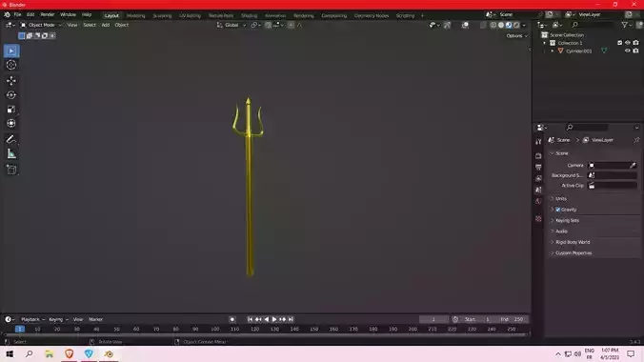Hide Collection 1 in viewport
Image resolution: width=644 pixels, height=362 pixels.
[x=628, y=43]
